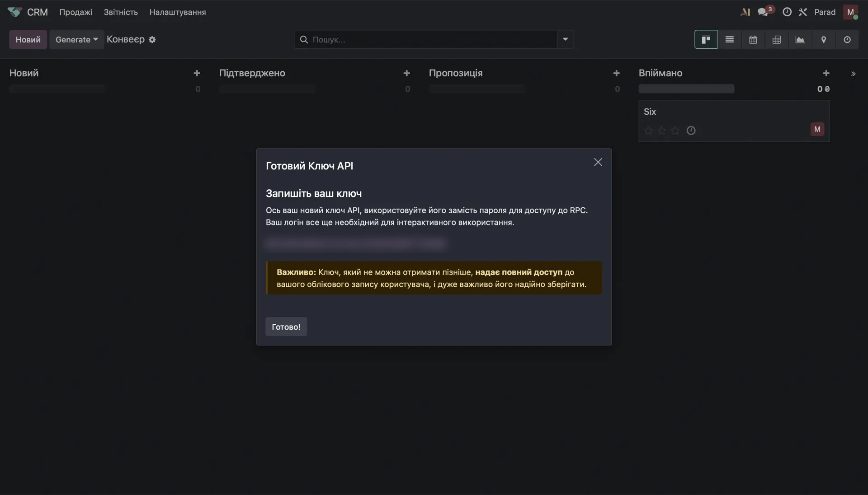Open the CRM app logo home menu

[x=14, y=12]
